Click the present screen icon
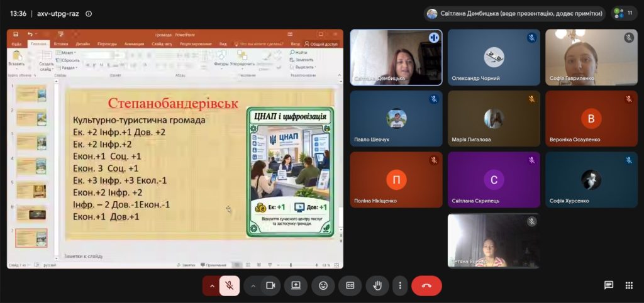Image resolution: width=644 pixels, height=303 pixels. pyautogui.click(x=296, y=286)
